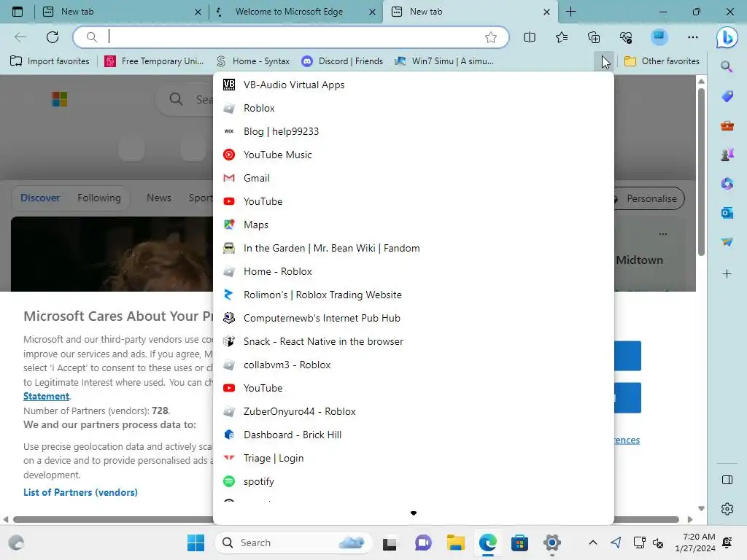Open Settings and more ellipsis menu
This screenshot has width=747, height=560.
693,37
